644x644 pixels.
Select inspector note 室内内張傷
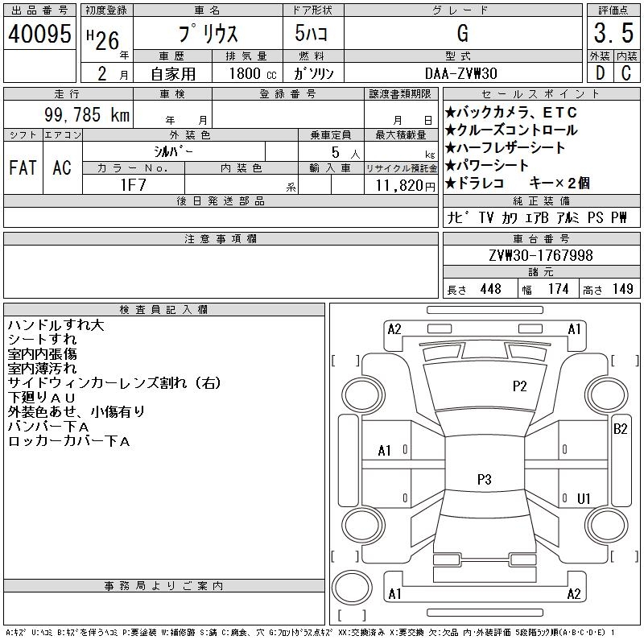point(42,354)
